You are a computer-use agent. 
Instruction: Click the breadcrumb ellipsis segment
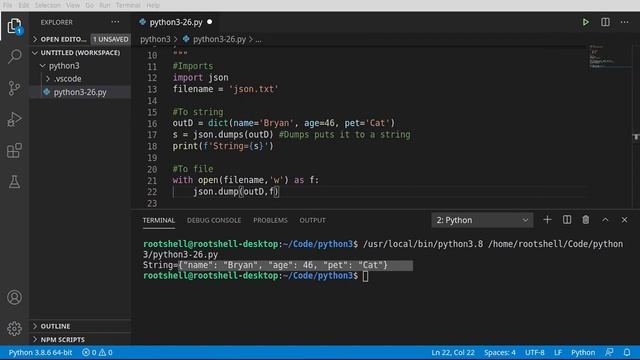pos(259,40)
